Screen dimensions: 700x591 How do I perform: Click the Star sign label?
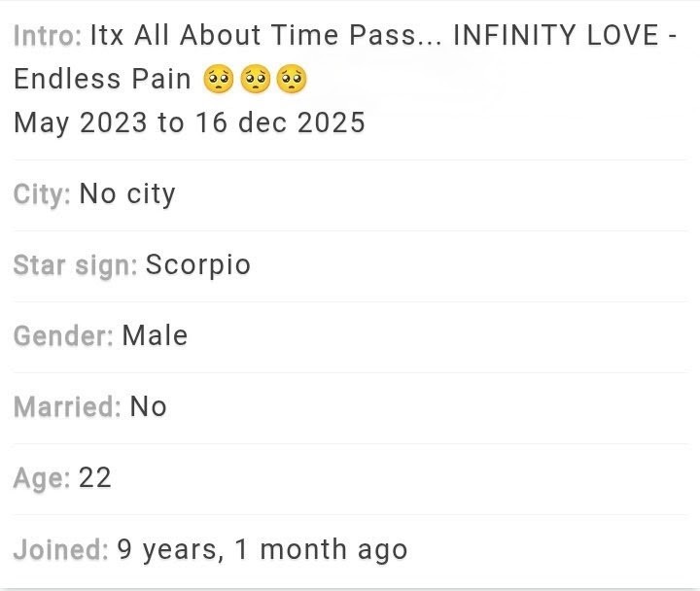[x=75, y=265]
